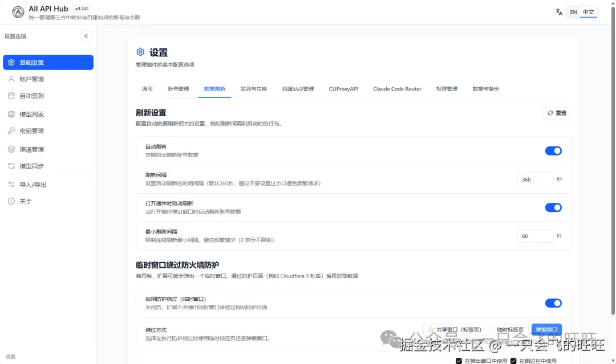Click the arrows icon beside 导入/导出
Viewport: 616px width, 364px height.
(x=11, y=185)
